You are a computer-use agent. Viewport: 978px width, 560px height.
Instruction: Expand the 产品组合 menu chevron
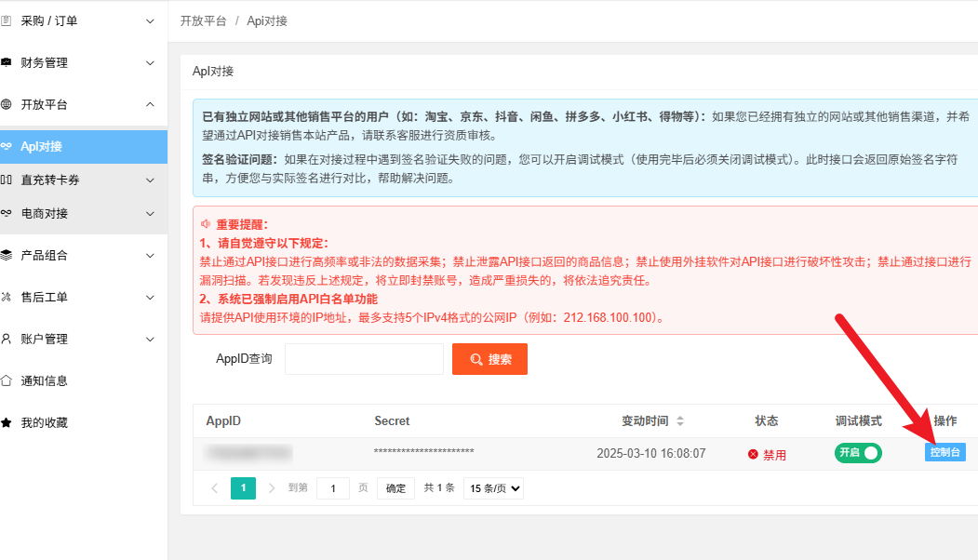150,256
